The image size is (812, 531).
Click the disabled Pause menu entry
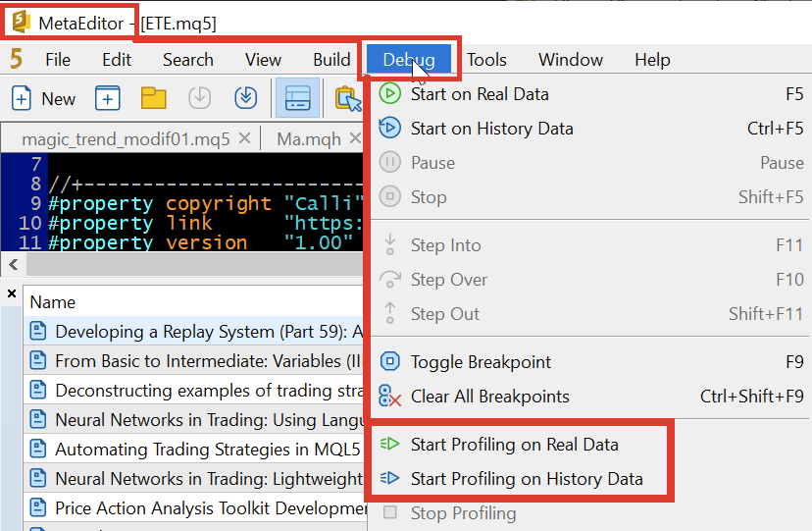(590, 163)
